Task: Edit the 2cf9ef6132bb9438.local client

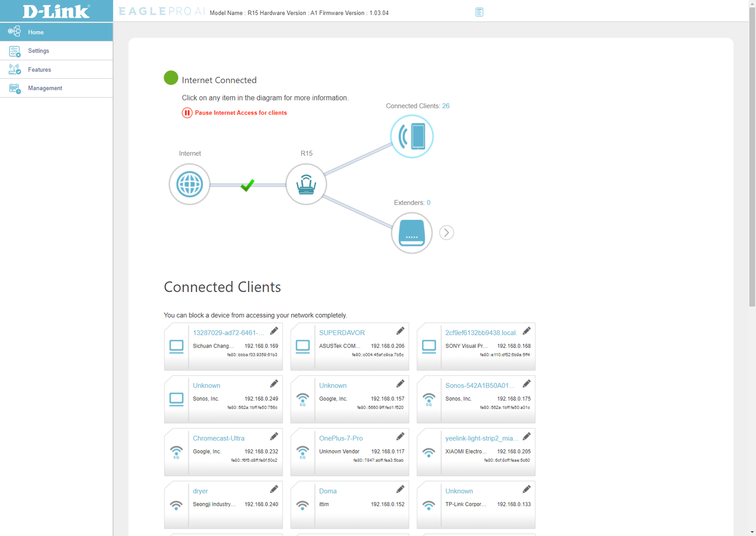Action: 526,331
